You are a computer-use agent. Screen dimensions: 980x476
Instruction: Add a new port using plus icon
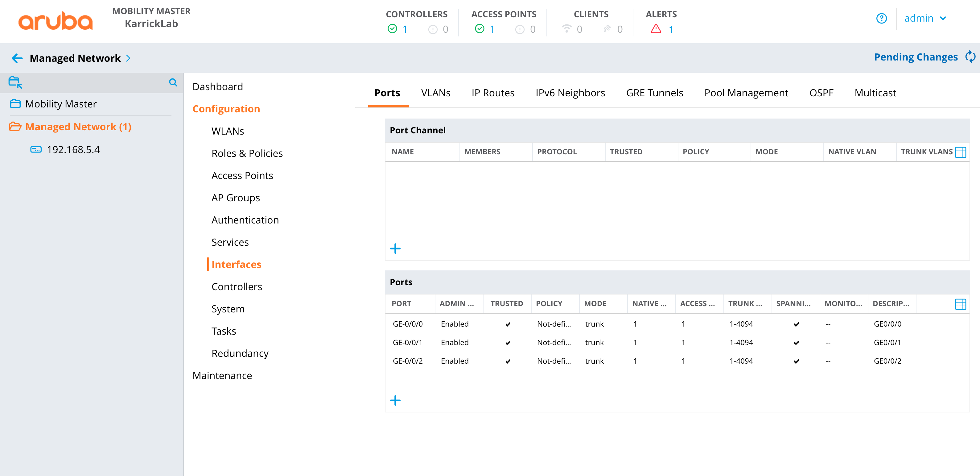[x=395, y=400]
